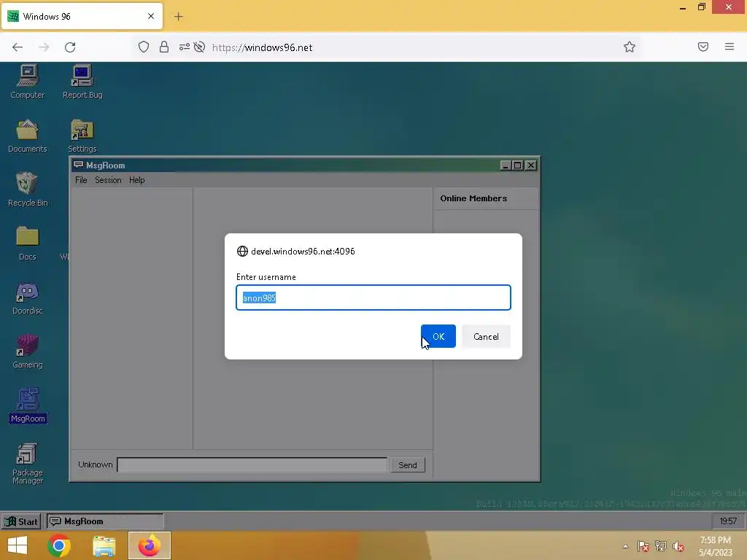Select MsgRoom in Windows 96 taskbar
The height and width of the screenshot is (560, 747).
[105, 521]
